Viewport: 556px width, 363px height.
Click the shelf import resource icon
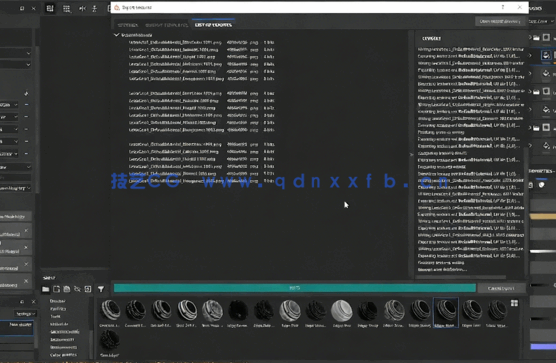(56, 289)
